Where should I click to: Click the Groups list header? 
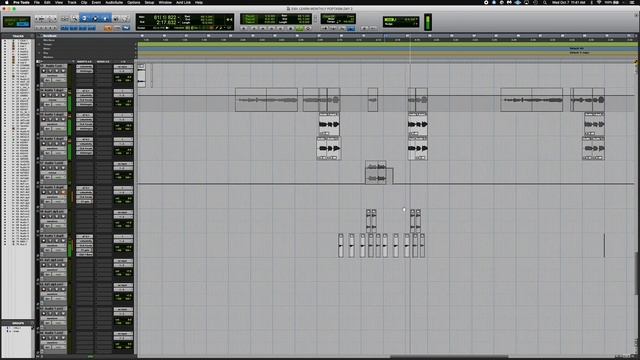(x=18, y=323)
